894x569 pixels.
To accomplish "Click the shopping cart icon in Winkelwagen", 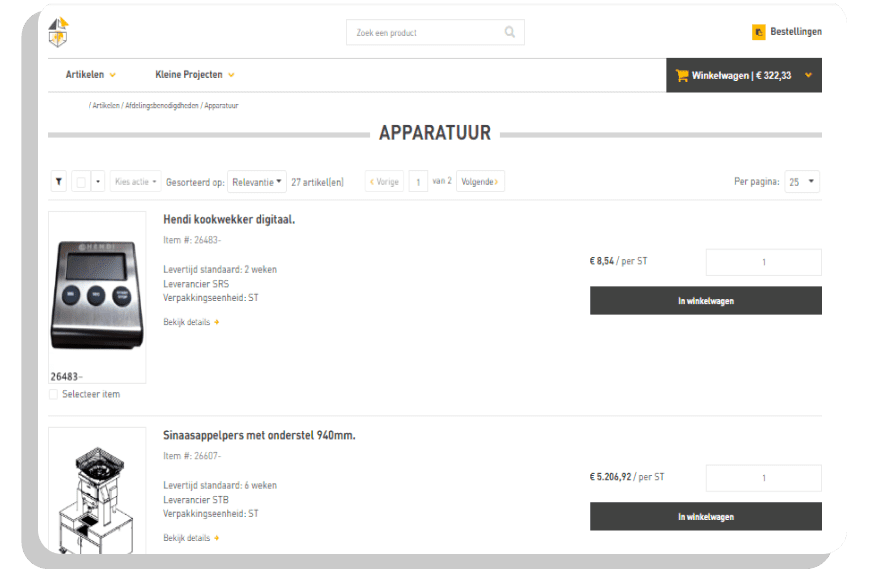I will click(682, 75).
